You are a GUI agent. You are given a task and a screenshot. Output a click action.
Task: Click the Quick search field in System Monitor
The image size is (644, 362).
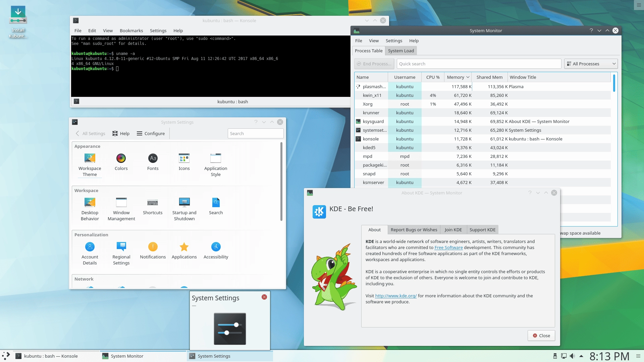[x=479, y=64]
